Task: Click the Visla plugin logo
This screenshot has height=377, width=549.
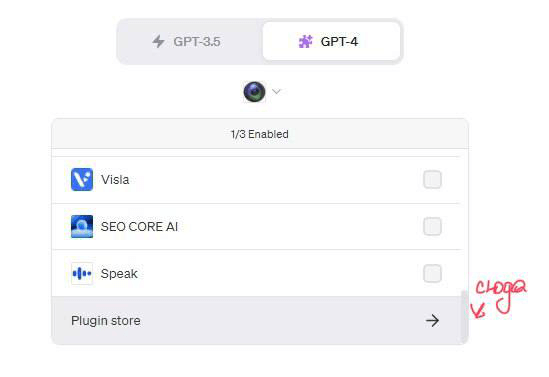Action: pos(82,180)
